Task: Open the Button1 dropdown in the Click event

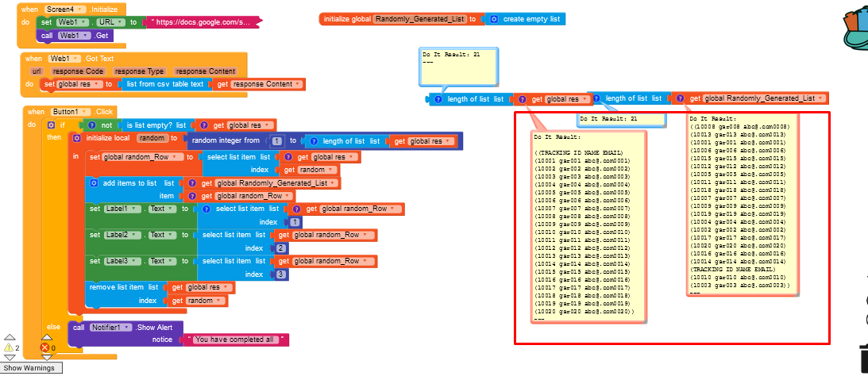Action: [70, 112]
